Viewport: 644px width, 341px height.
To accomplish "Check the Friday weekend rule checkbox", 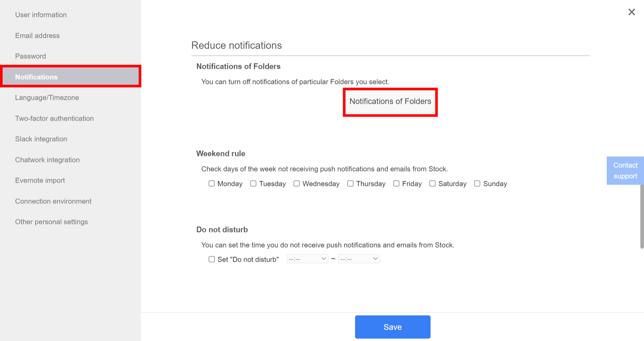I will click(396, 183).
